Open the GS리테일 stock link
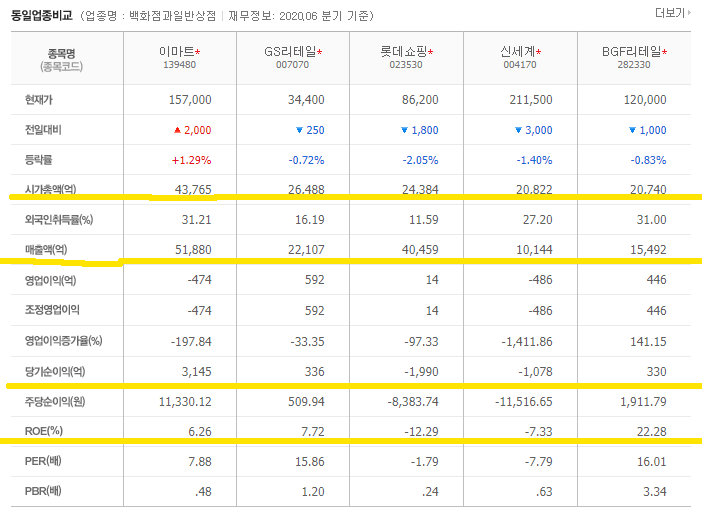702x516 pixels. point(290,51)
